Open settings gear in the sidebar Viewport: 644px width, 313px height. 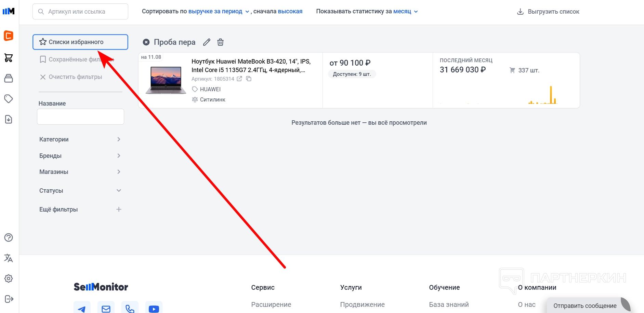point(9,278)
